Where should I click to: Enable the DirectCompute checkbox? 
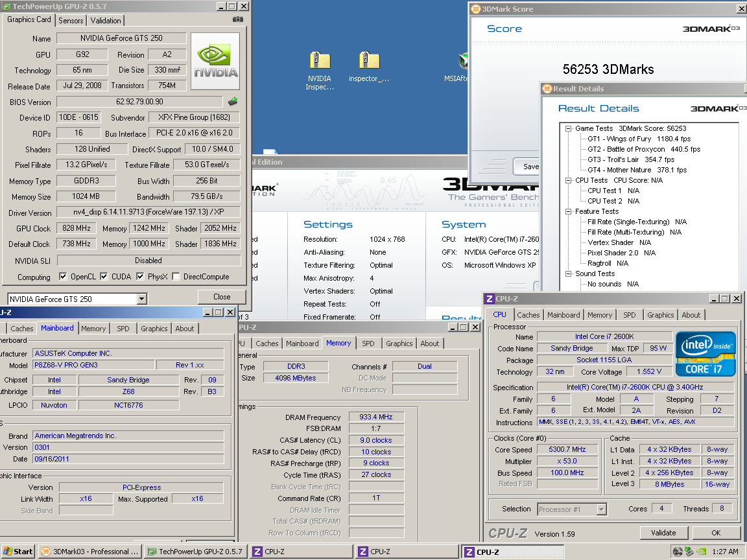[x=176, y=276]
